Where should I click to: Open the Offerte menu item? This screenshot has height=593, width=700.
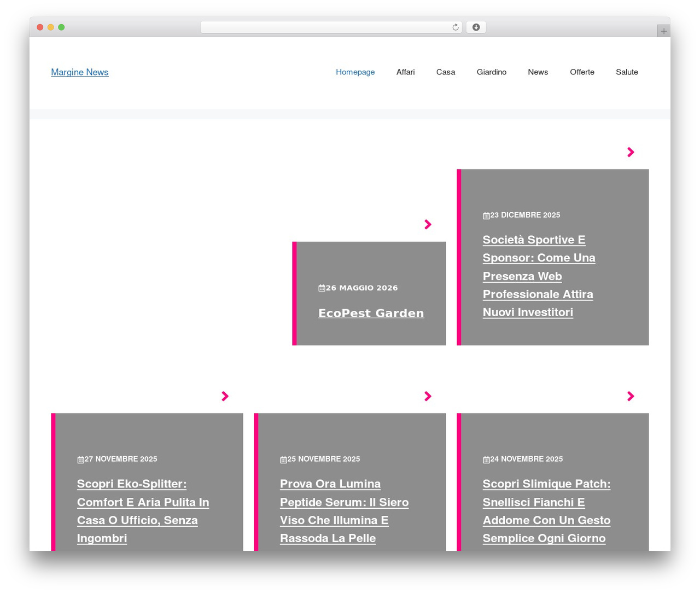click(582, 72)
